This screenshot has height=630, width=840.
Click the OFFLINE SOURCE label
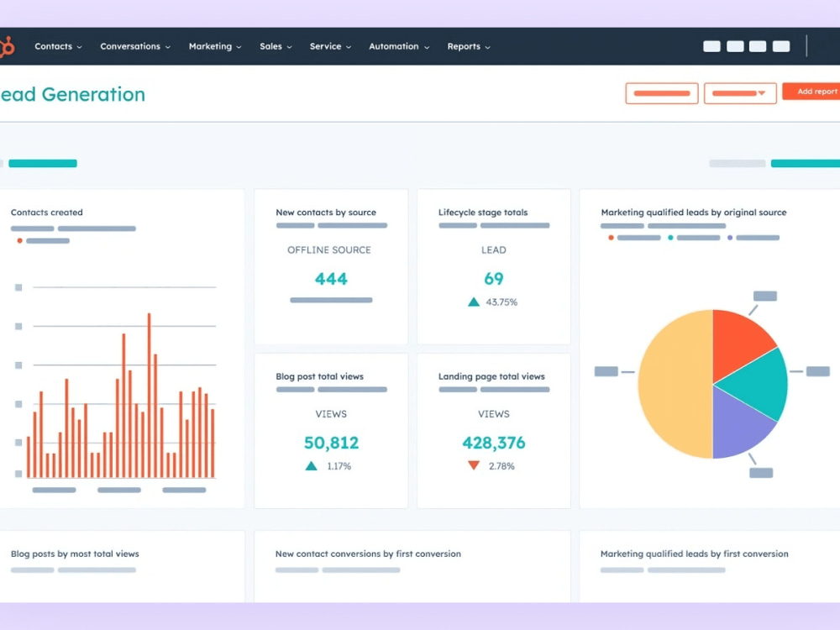(x=329, y=249)
